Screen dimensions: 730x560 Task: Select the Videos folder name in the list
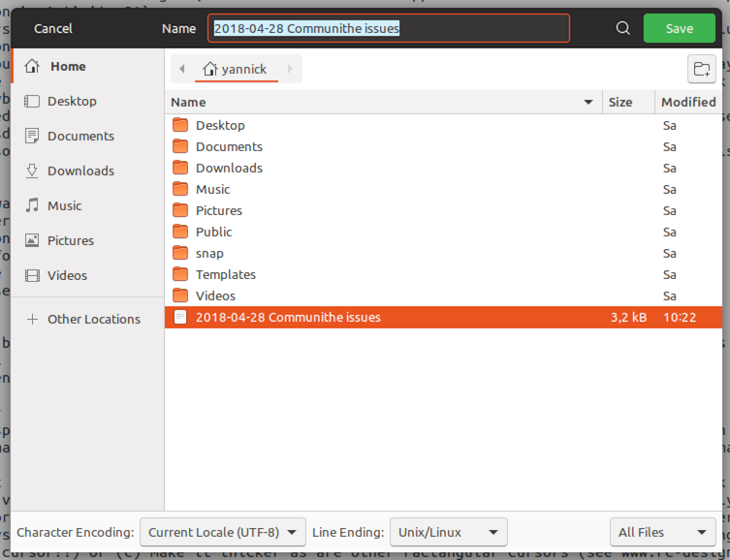point(215,296)
